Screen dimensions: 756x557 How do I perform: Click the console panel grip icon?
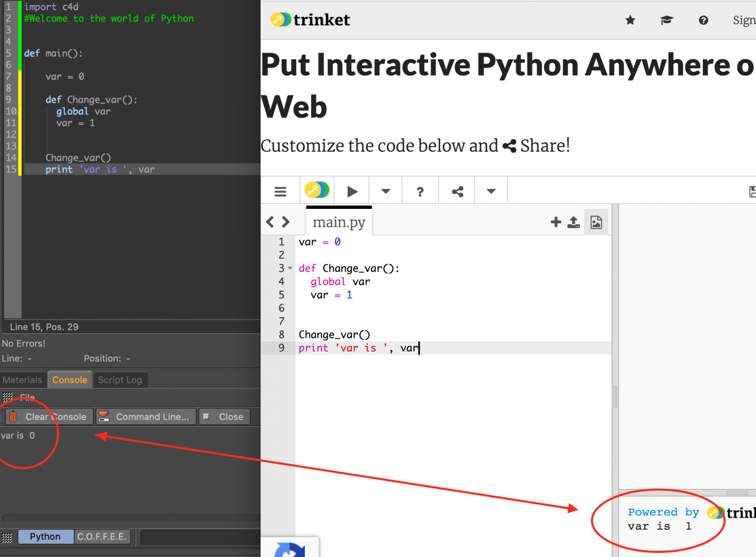click(8, 397)
